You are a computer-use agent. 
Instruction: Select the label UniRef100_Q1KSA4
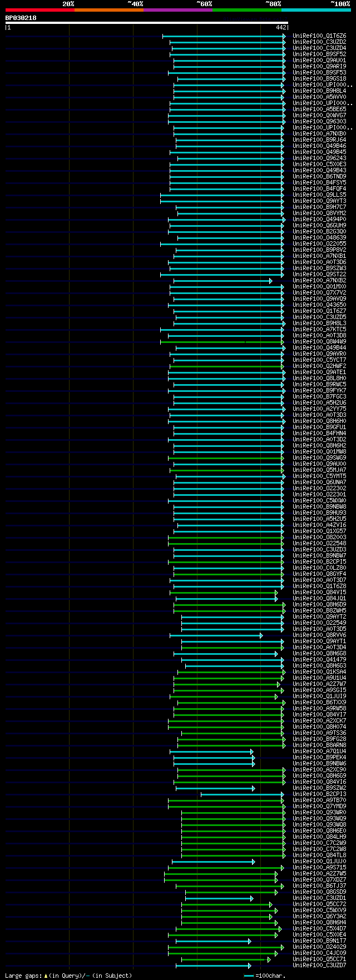coord(319,671)
